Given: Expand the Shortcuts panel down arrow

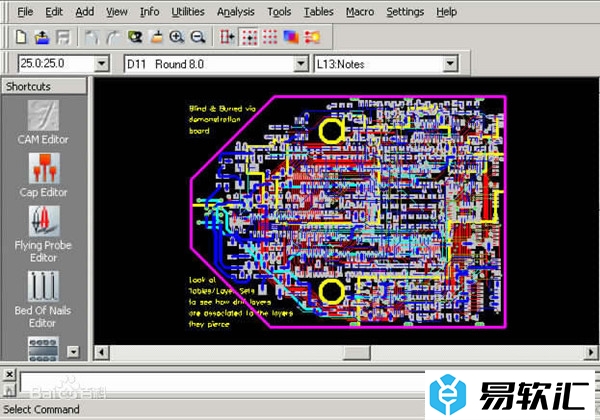Looking at the screenshot, I should click(x=73, y=352).
